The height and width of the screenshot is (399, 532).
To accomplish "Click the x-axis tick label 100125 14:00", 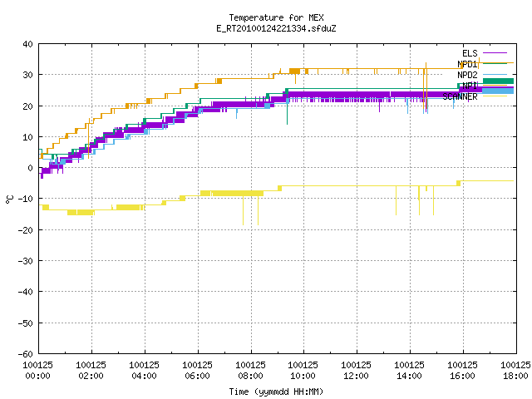I will (410, 371).
